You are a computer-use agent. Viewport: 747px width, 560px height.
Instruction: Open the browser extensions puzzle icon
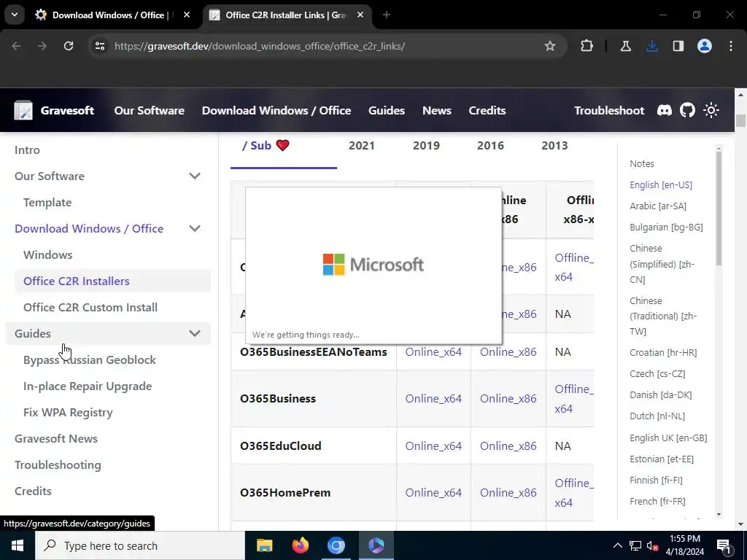587,46
